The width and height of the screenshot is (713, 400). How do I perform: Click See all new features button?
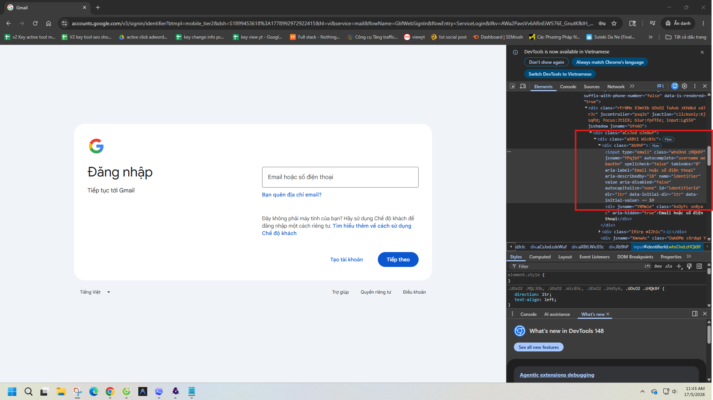click(x=538, y=347)
